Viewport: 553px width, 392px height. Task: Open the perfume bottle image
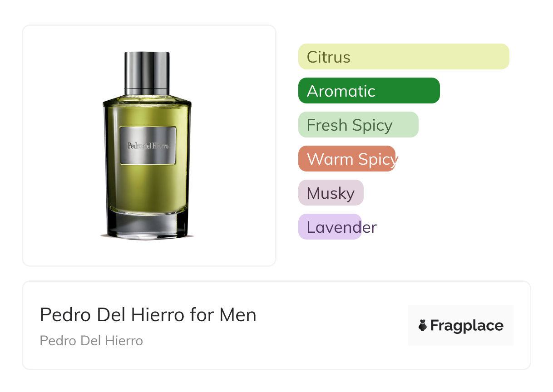click(148, 145)
